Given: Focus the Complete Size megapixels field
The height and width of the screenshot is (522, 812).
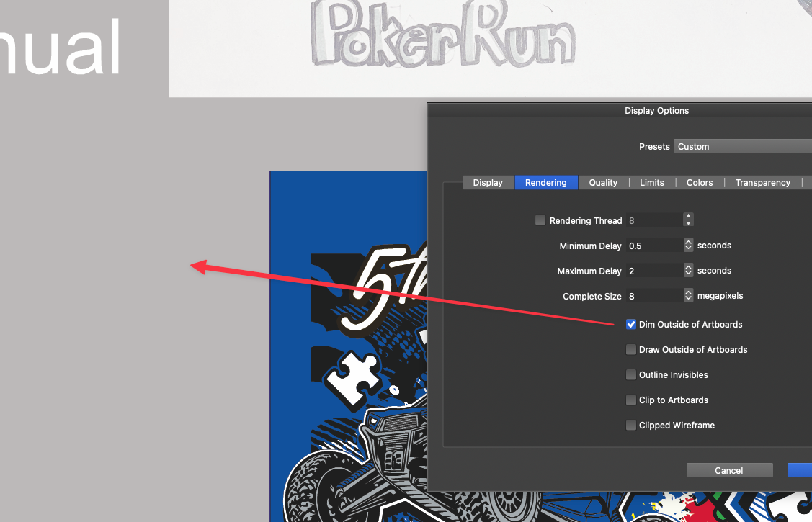Looking at the screenshot, I should coord(653,296).
